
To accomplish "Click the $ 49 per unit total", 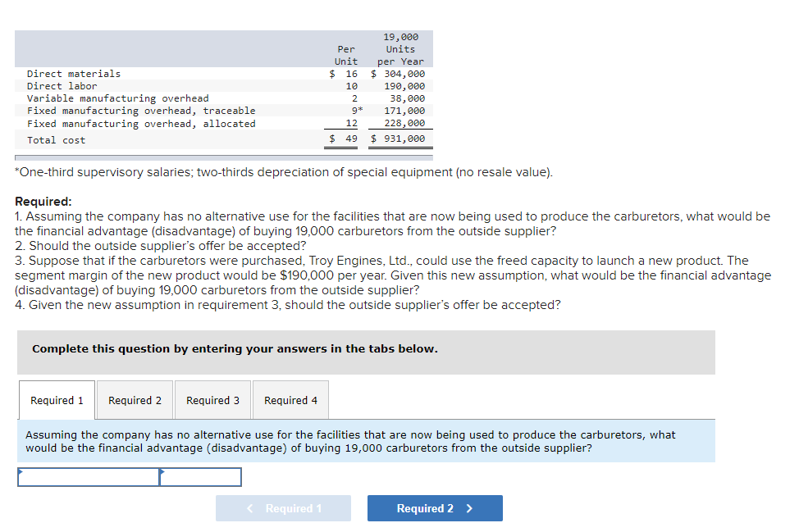I will [x=344, y=139].
